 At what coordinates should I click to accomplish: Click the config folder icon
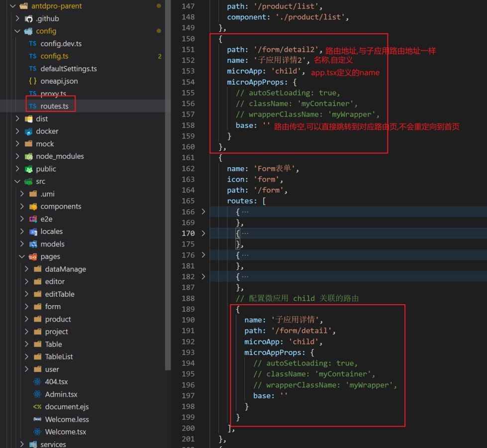(x=28, y=31)
